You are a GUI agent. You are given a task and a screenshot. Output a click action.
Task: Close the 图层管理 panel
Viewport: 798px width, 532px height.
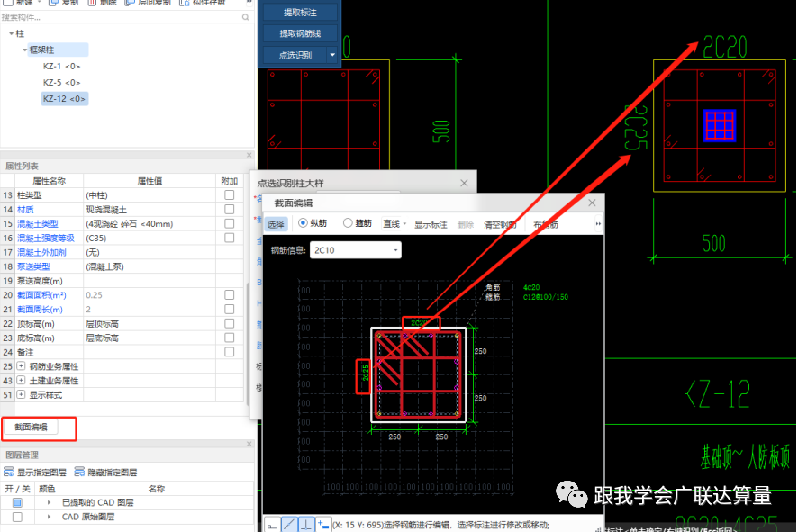click(x=249, y=444)
